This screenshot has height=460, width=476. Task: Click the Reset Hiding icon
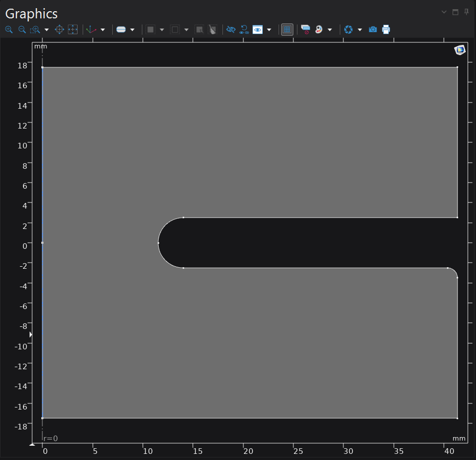coord(244,30)
